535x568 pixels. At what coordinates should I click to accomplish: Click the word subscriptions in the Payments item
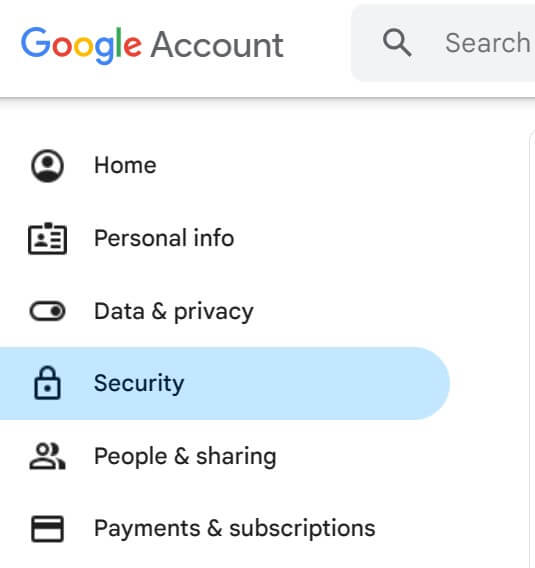[x=302, y=529]
